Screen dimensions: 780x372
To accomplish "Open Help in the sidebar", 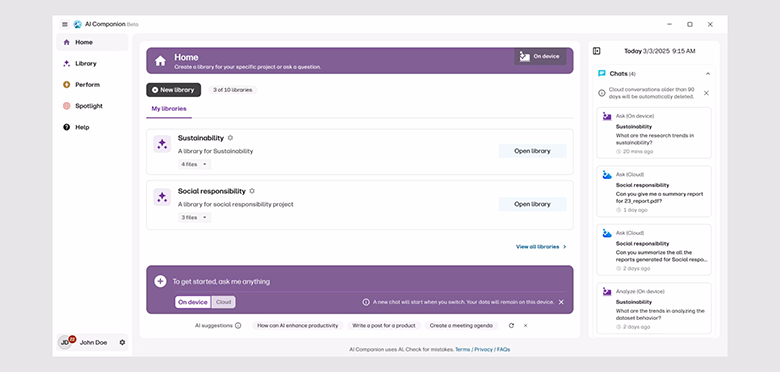I will [92, 127].
